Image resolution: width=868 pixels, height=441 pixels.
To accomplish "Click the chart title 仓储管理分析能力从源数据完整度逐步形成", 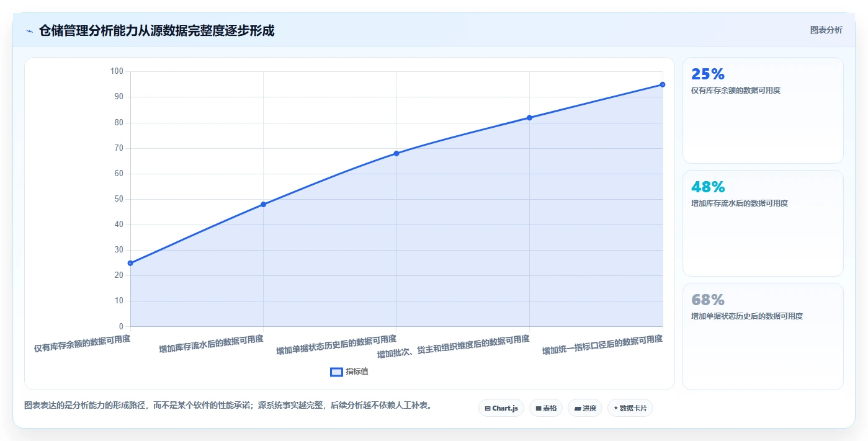I will (156, 30).
